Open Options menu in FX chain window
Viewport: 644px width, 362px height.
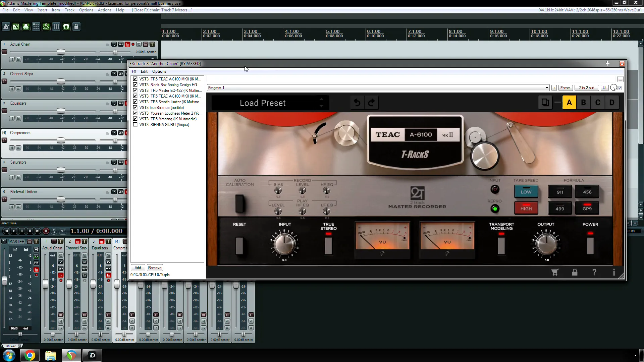[x=159, y=71]
